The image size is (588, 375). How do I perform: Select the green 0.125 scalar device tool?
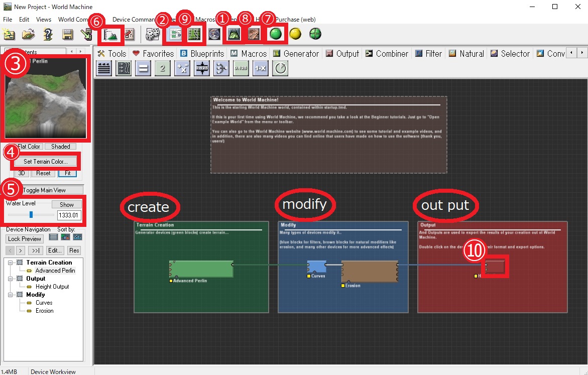pos(241,68)
